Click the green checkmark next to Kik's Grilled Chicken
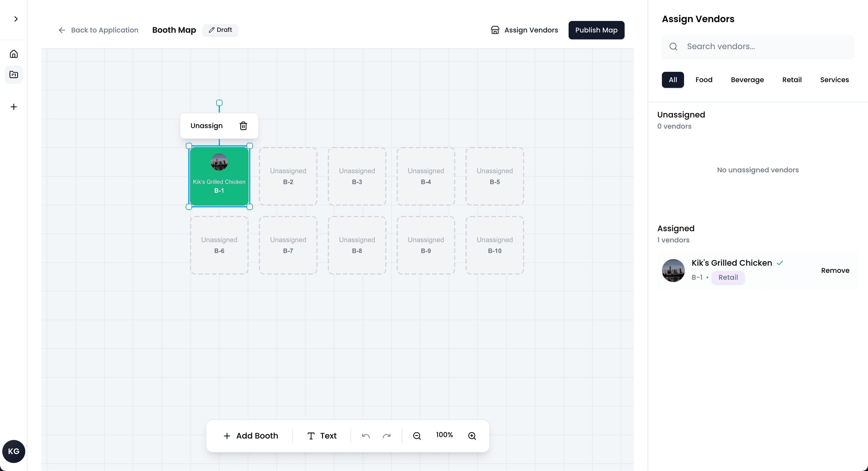Image resolution: width=868 pixels, height=471 pixels. click(780, 263)
